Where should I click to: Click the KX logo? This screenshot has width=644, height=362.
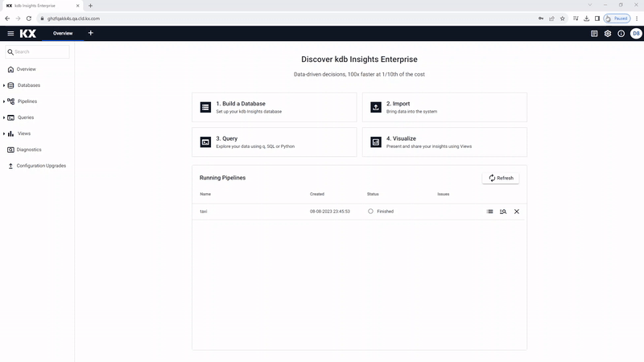pyautogui.click(x=28, y=34)
